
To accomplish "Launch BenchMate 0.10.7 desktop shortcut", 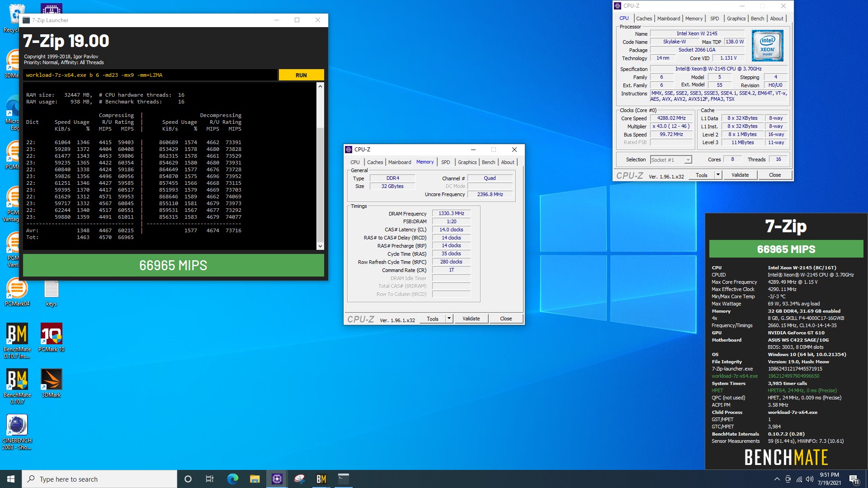I will click(17, 386).
